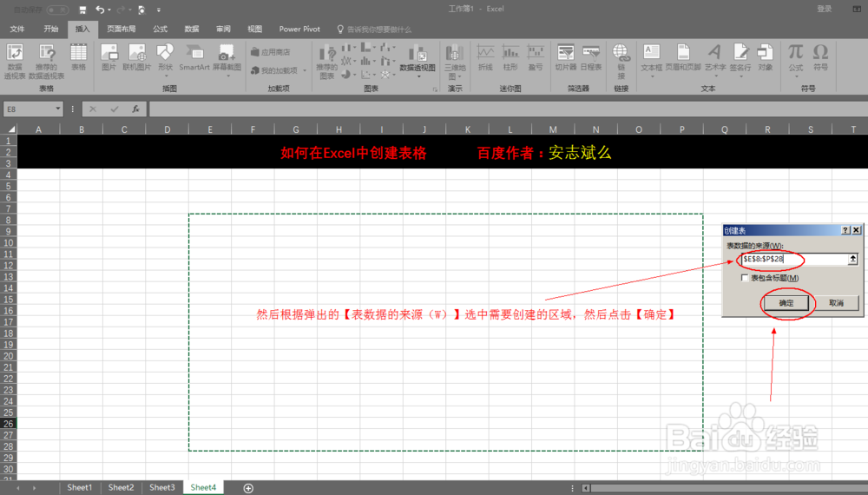The image size is (868, 495).
Task: Insert a Win/Loss sparkline (盈亏)
Action: click(536, 57)
